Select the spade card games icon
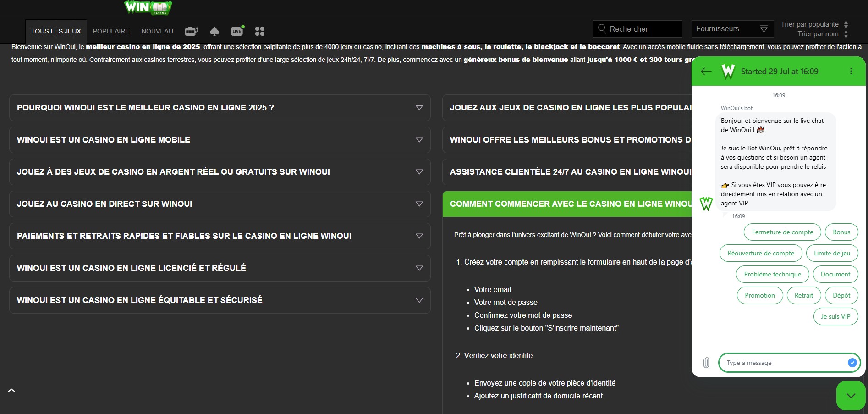Viewport: 868px width, 414px height. coord(214,31)
